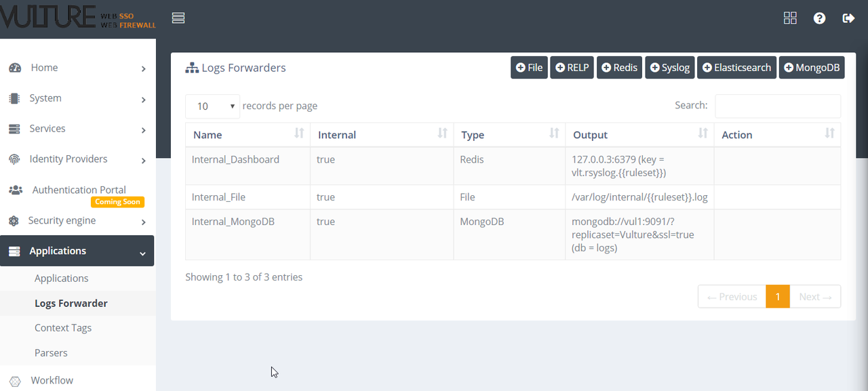Open the help question mark icon

coord(819,18)
